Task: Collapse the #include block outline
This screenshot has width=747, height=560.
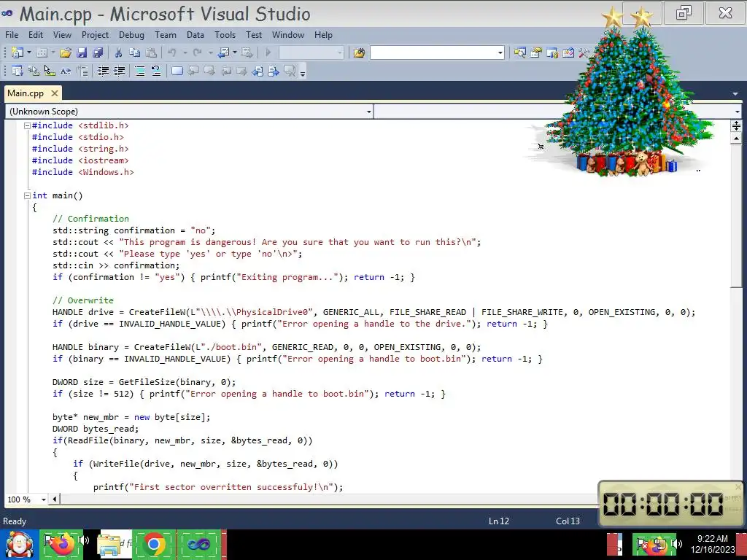Action: coord(27,125)
